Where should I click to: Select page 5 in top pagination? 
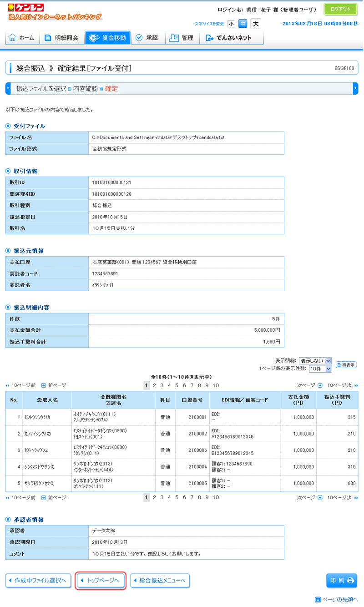pyautogui.click(x=177, y=385)
